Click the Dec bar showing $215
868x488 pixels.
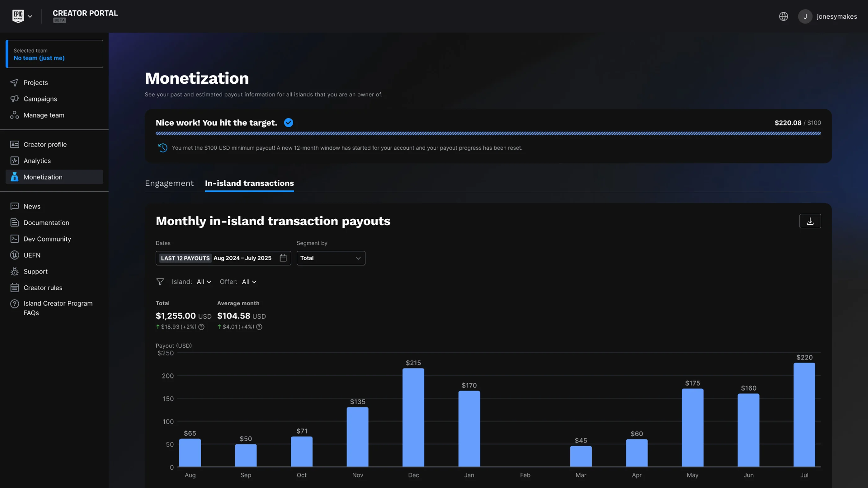tap(413, 417)
